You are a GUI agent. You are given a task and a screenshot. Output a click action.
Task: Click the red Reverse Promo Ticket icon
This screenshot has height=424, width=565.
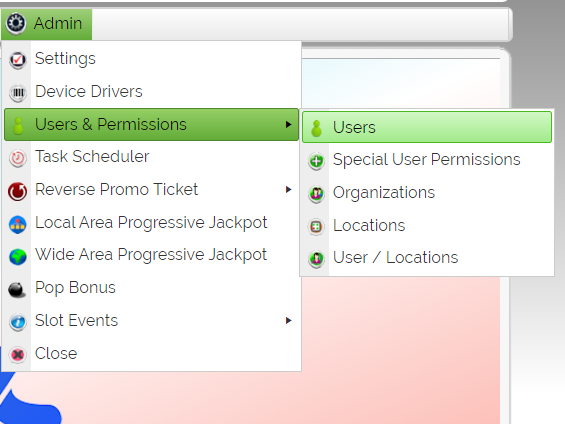pos(18,191)
